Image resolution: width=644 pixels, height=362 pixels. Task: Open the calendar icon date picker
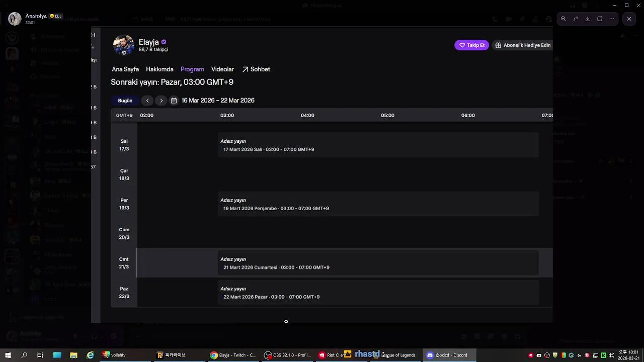click(x=174, y=101)
